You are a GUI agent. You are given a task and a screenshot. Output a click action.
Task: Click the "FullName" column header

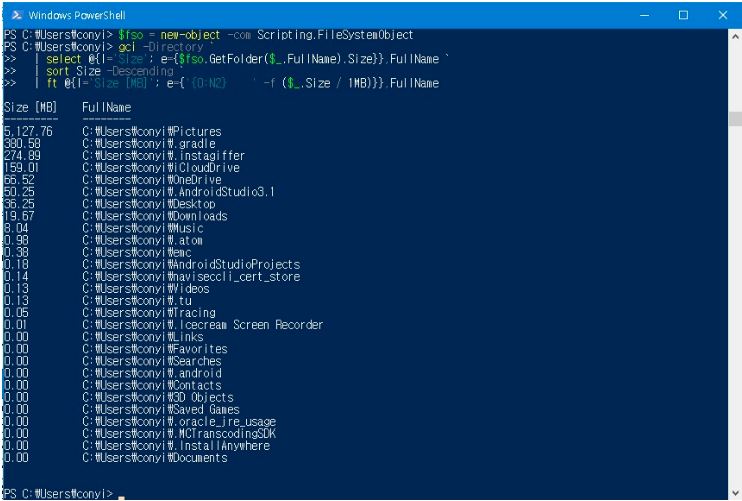pyautogui.click(x=106, y=107)
